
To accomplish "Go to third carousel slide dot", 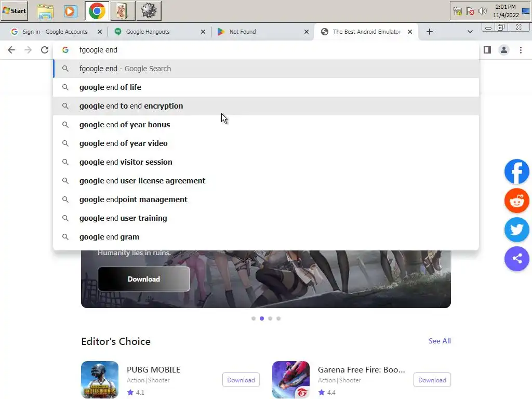I will [x=270, y=318].
